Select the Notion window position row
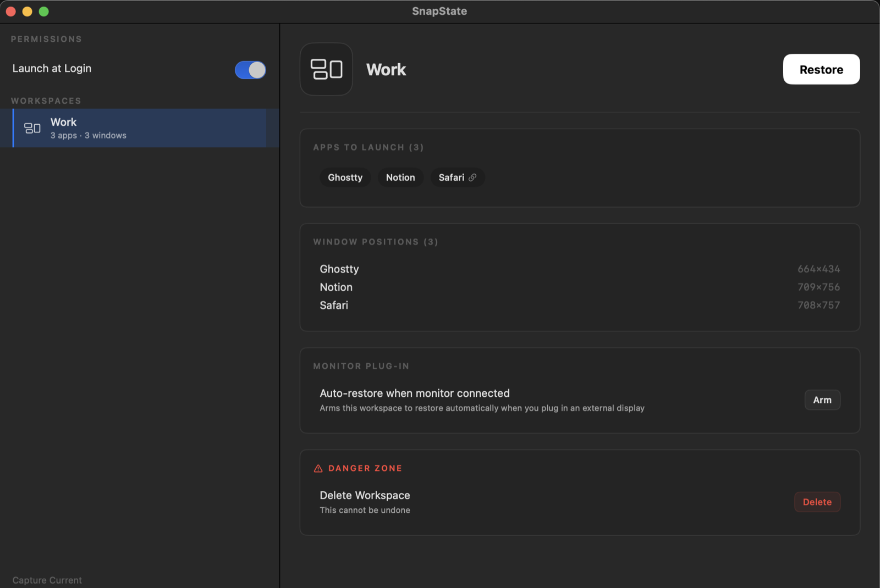The height and width of the screenshot is (588, 880). pos(580,287)
